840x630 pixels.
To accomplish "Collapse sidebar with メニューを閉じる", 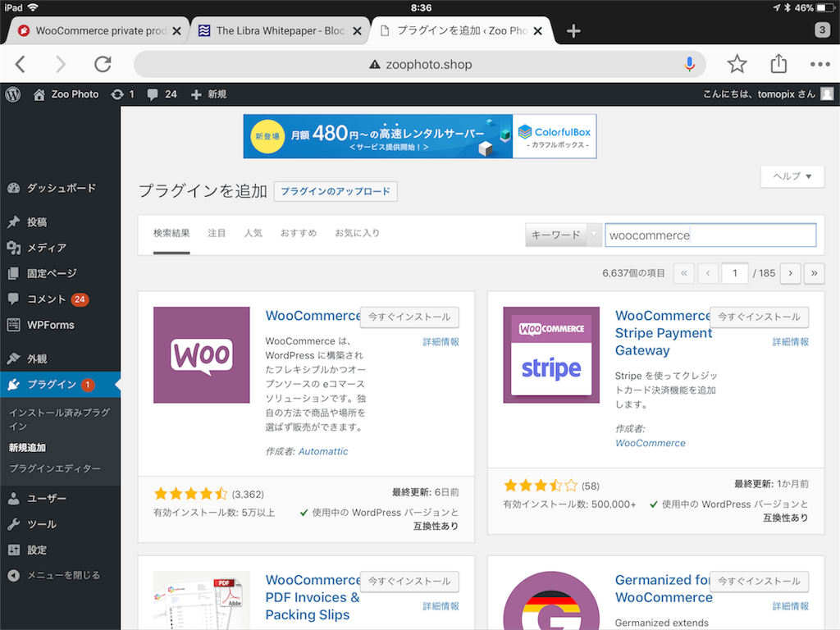I will pyautogui.click(x=60, y=575).
